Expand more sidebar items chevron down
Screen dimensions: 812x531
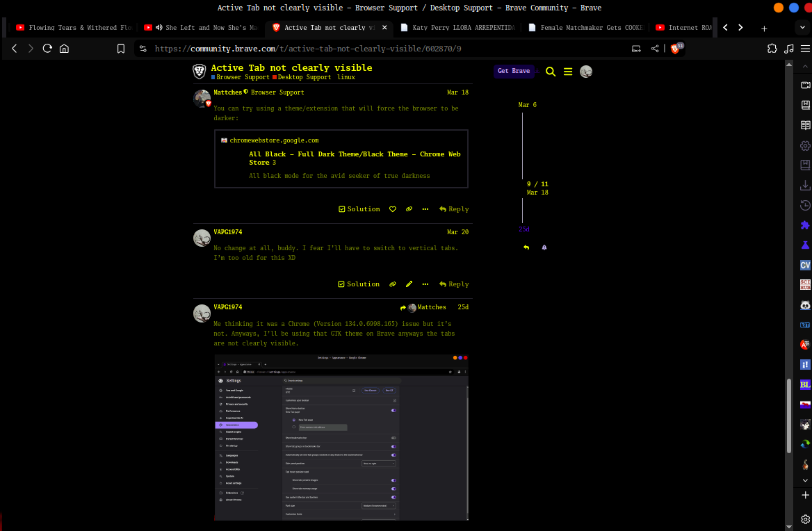[x=805, y=480]
